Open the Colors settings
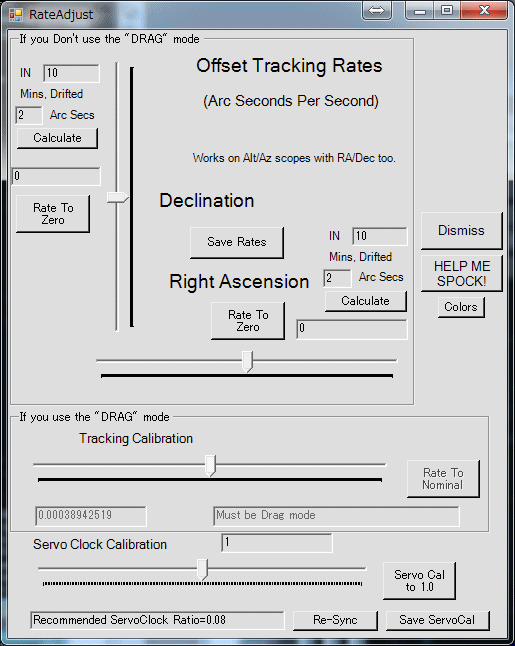 [x=461, y=307]
